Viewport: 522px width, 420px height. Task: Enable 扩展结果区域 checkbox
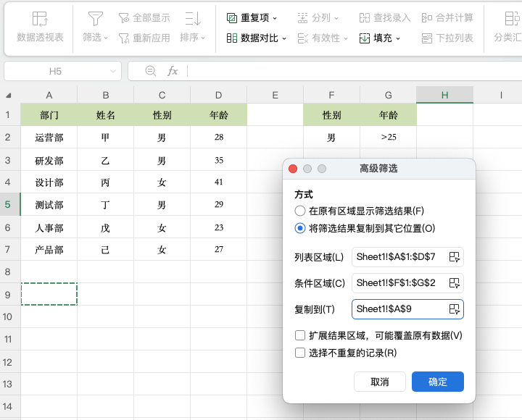pyautogui.click(x=300, y=335)
